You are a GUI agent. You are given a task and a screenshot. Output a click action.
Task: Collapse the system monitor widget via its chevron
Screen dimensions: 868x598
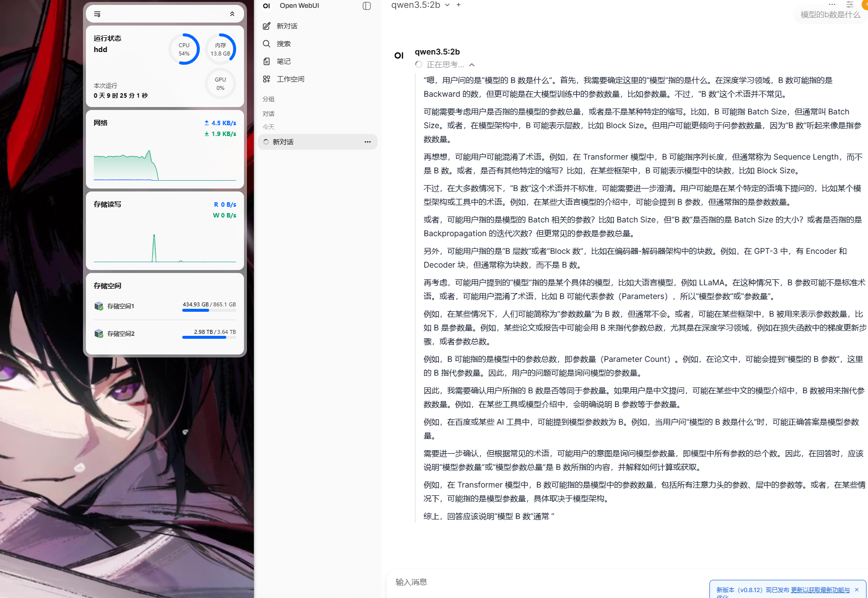(x=232, y=14)
